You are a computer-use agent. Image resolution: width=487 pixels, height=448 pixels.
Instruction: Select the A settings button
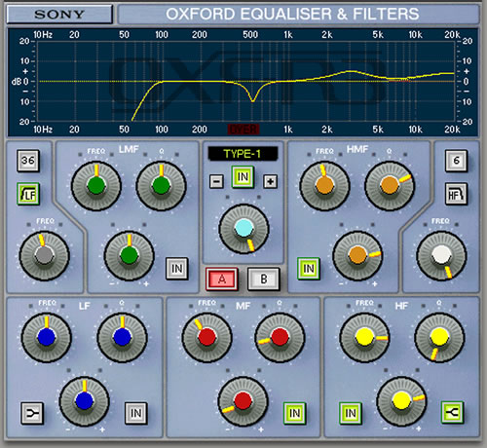[222, 279]
